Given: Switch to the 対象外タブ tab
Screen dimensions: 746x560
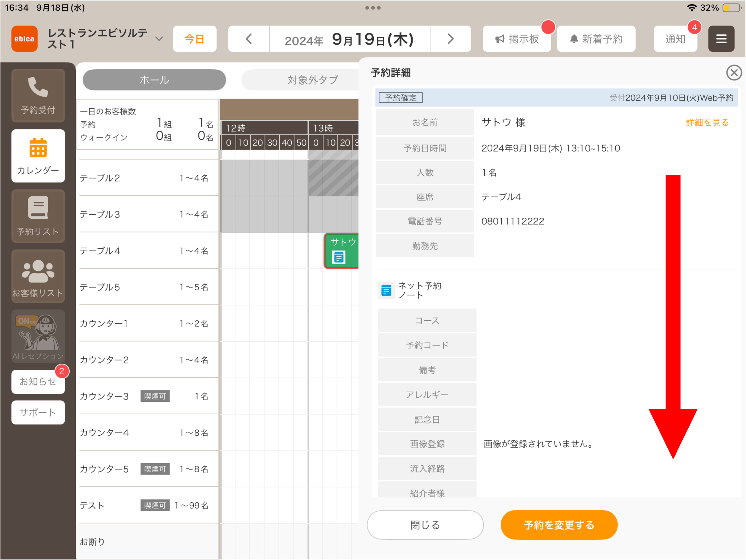Looking at the screenshot, I should 300,80.
